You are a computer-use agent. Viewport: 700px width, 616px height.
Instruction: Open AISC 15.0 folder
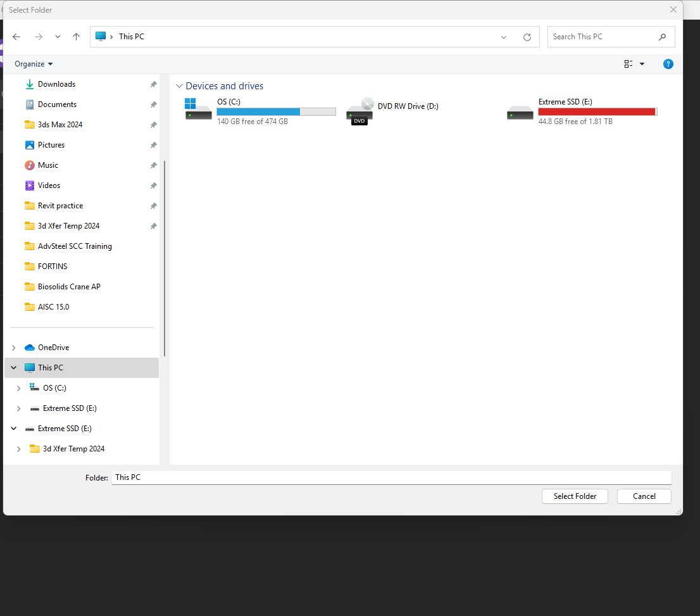(53, 307)
